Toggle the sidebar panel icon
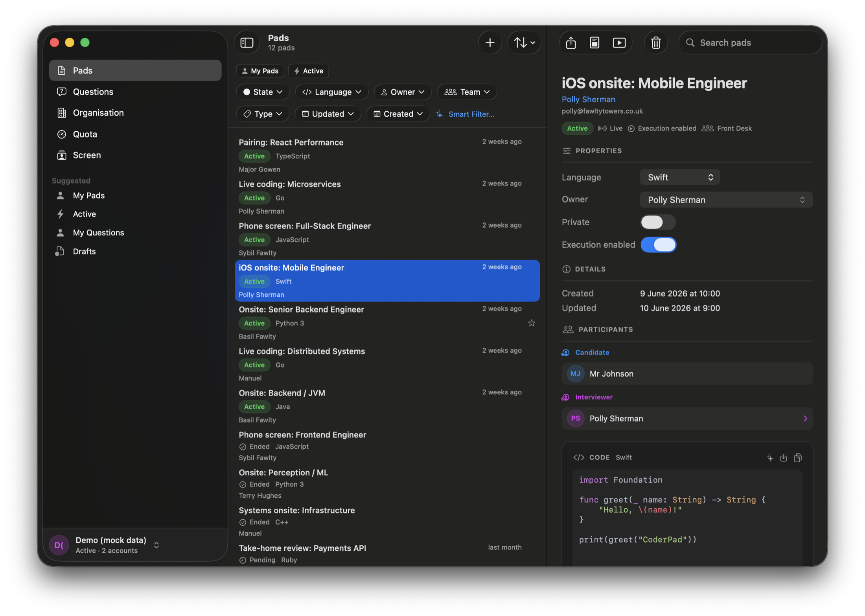 (x=247, y=42)
